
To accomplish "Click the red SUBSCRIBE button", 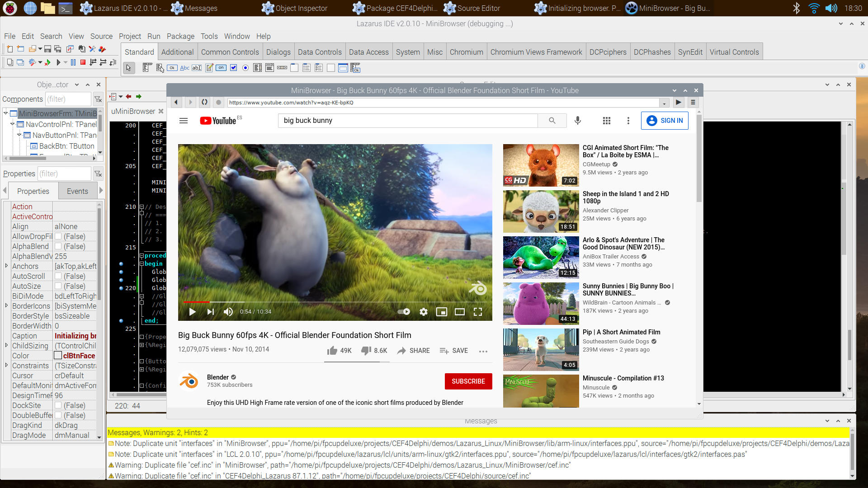I will coord(468,381).
